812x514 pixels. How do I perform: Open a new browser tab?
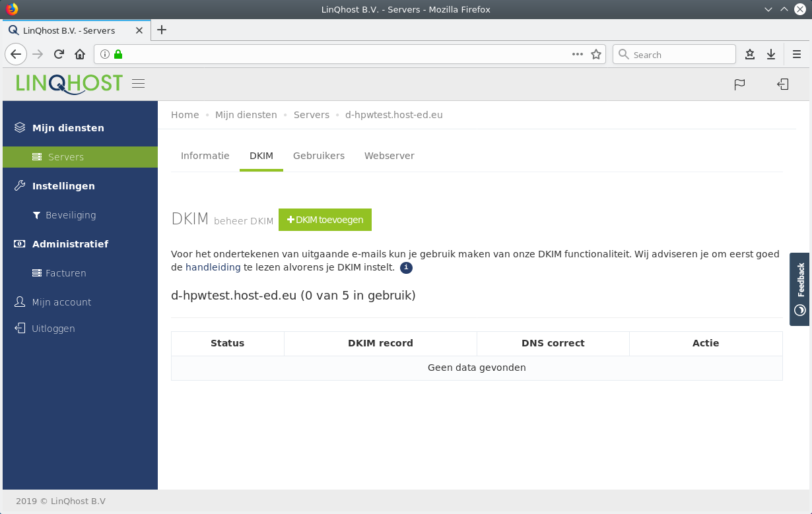tap(162, 30)
